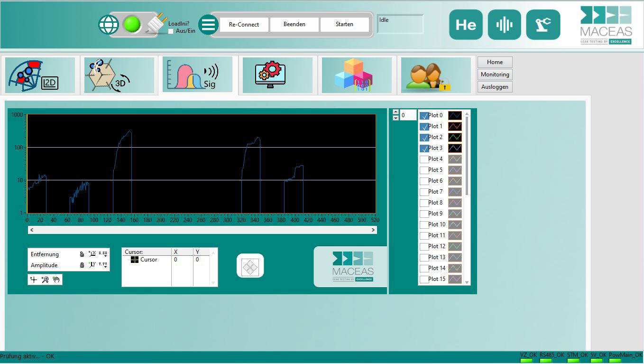The width and height of the screenshot is (644, 364).
Task: Enable the Plot 4 checkbox
Action: pyautogui.click(x=424, y=159)
